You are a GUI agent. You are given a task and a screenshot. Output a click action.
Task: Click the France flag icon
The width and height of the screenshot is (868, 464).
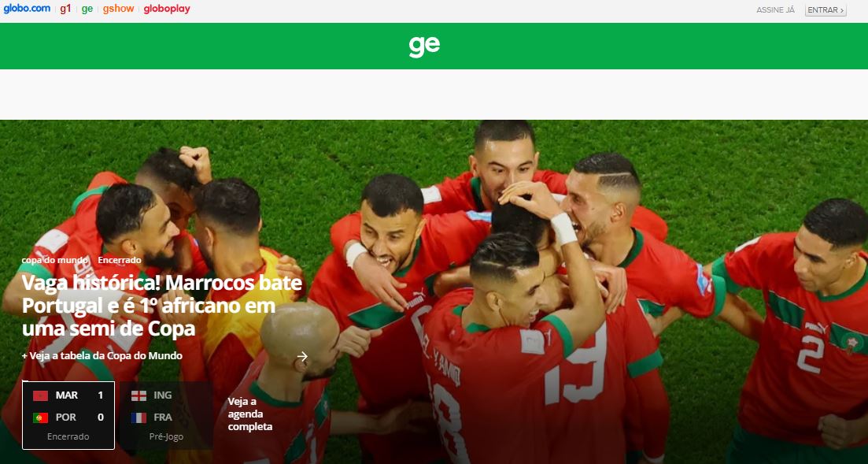[139, 418]
